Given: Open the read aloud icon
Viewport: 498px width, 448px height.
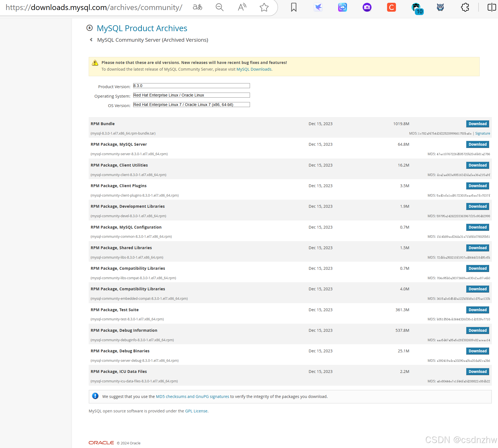Looking at the screenshot, I should pyautogui.click(x=242, y=7).
